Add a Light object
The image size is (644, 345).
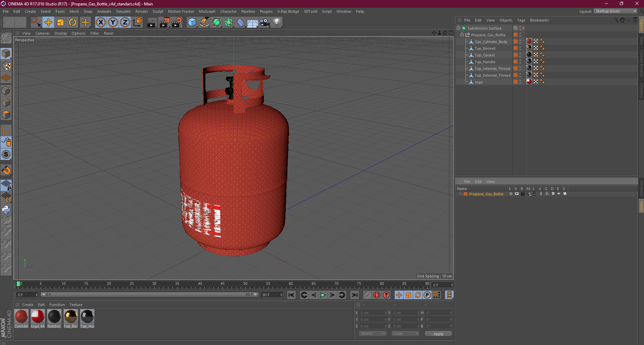click(x=277, y=23)
